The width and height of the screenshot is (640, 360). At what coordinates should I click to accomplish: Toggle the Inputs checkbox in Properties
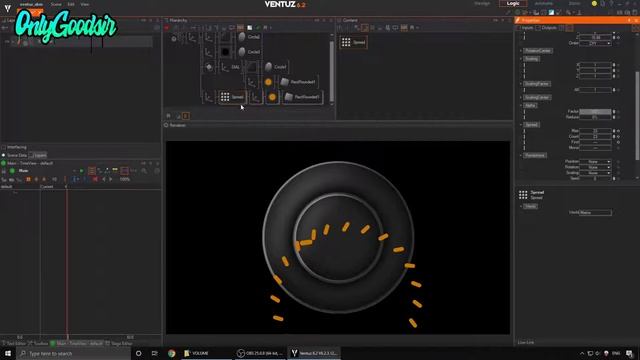(518, 28)
